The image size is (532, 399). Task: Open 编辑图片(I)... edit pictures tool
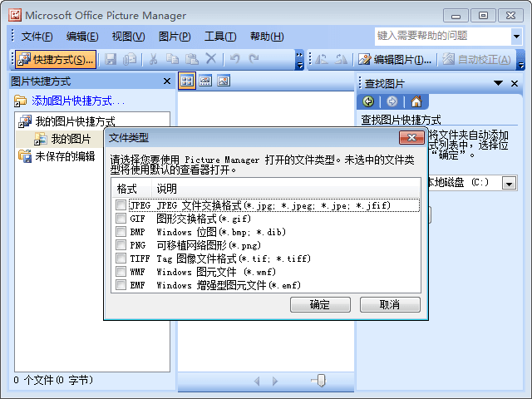[395, 59]
